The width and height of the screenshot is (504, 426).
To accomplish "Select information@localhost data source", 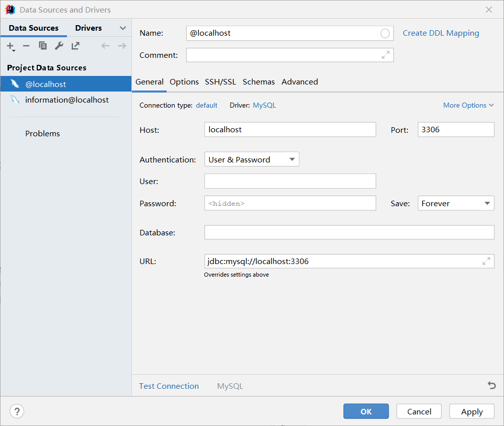I will click(66, 100).
